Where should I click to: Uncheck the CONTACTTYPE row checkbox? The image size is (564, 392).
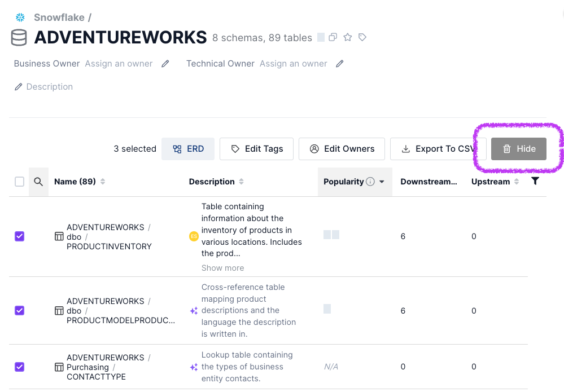[20, 367]
